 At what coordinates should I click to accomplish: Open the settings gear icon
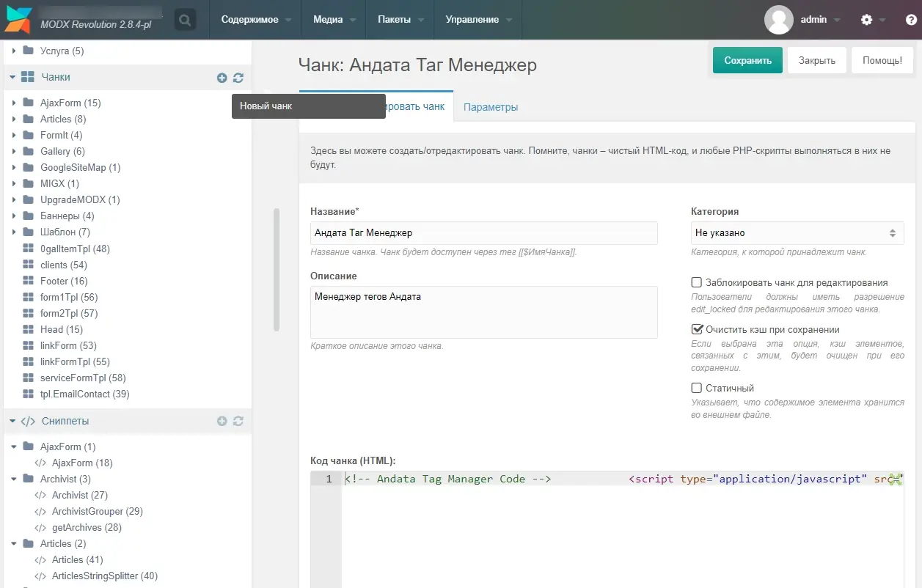tap(866, 20)
